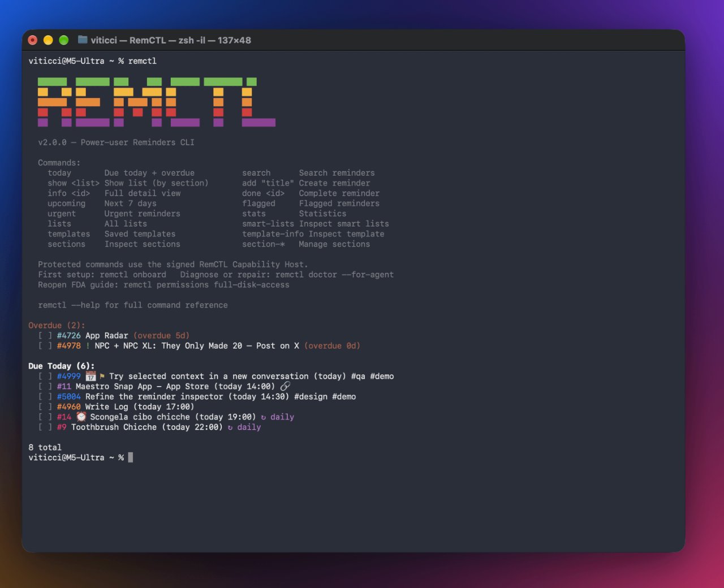
Task: Click the 'search' command name
Action: [256, 173]
